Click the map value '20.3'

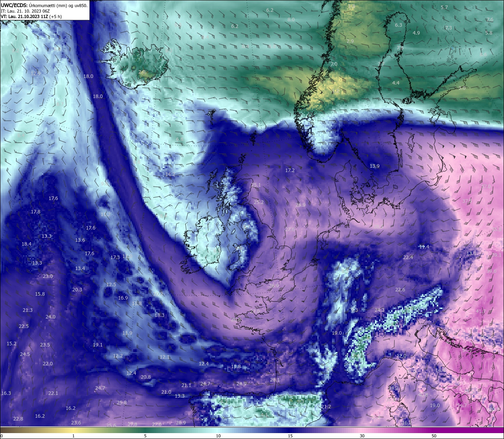click(77, 290)
